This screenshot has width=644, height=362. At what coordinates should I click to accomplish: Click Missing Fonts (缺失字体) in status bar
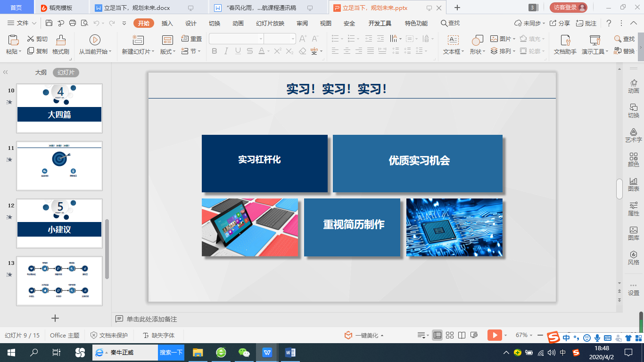pos(158,335)
